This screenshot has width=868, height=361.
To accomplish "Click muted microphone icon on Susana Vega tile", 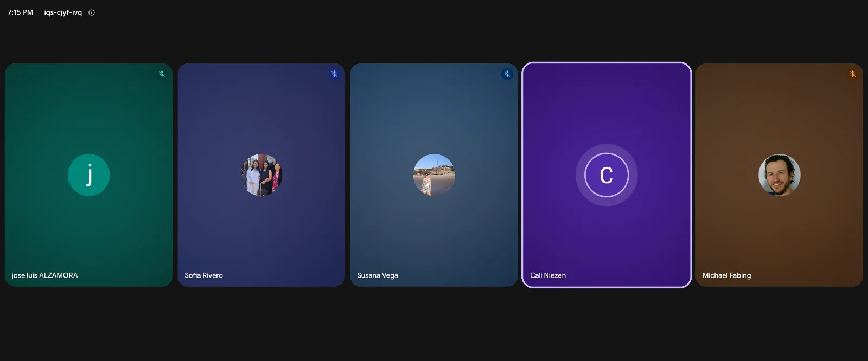I will 507,74.
